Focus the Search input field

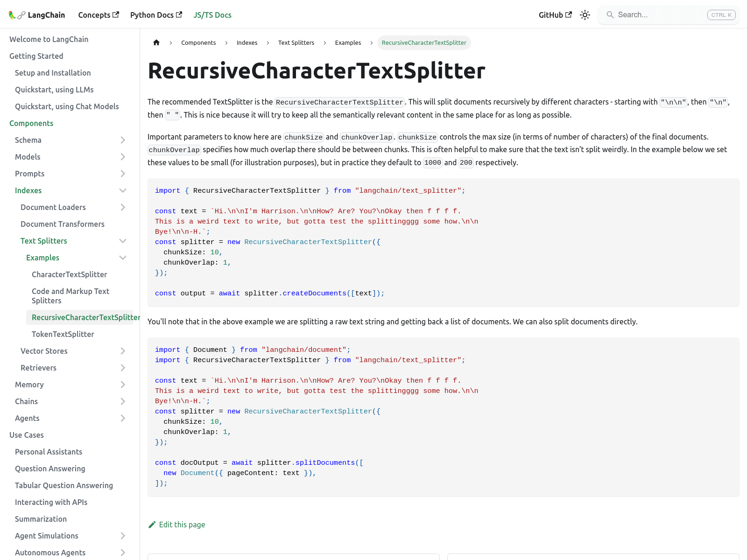(669, 15)
